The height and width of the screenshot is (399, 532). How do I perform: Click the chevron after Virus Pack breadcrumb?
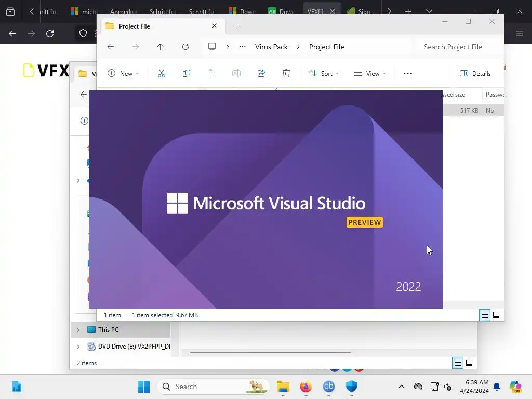point(298,47)
